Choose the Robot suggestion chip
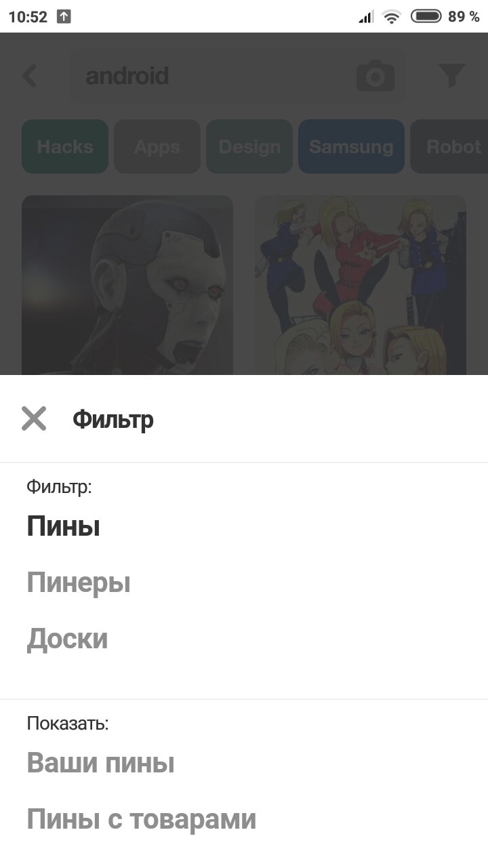 pos(449,146)
